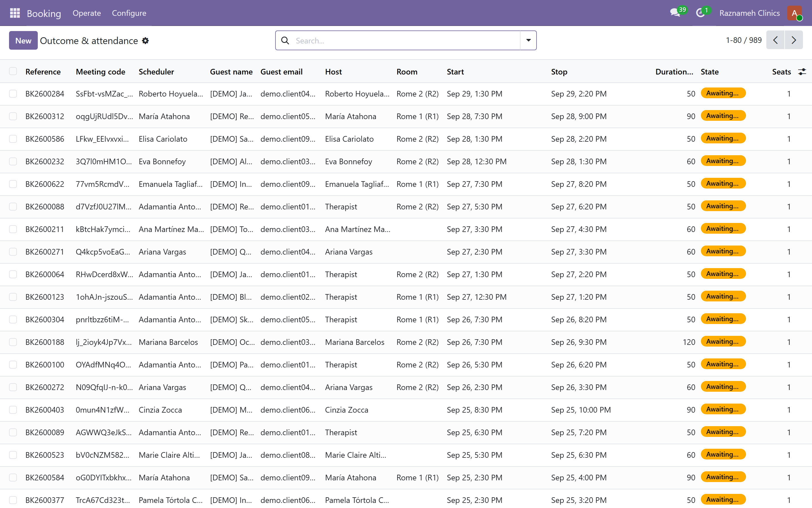The height and width of the screenshot is (508, 812).
Task: Click the search magnifier icon
Action: point(285,41)
